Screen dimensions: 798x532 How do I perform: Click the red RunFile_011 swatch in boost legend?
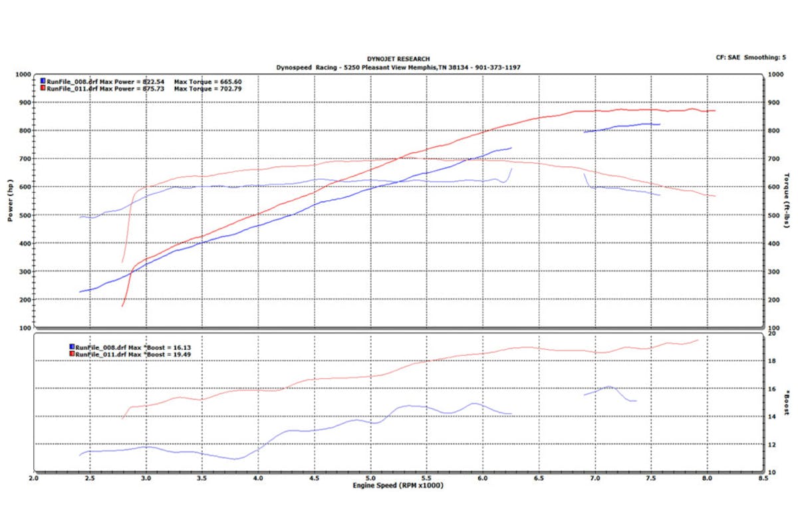72,355
